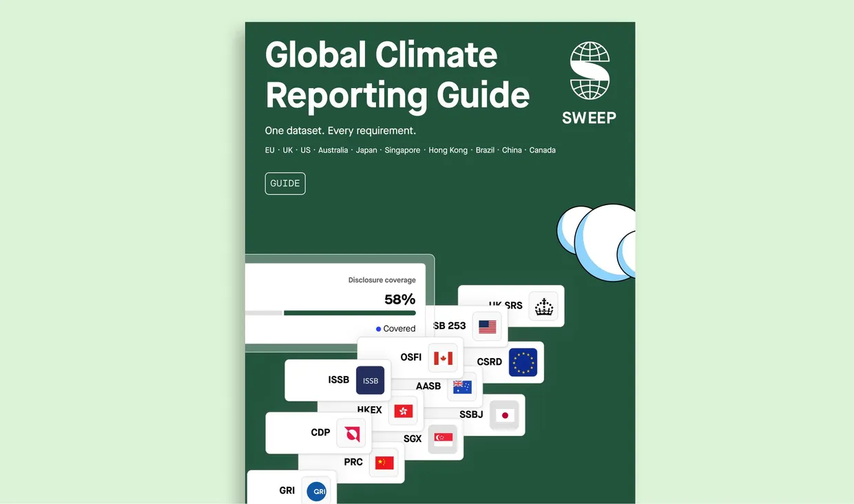Click the EU flag icon beside CSRD

[523, 362]
